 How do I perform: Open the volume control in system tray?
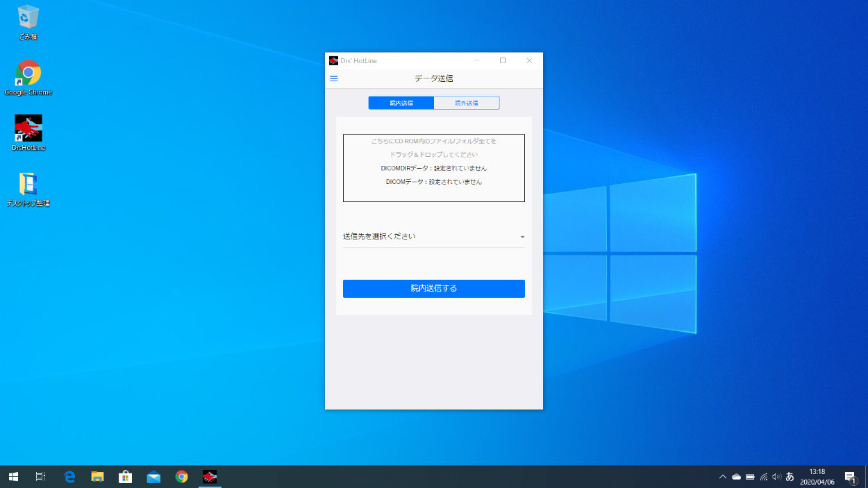point(776,477)
